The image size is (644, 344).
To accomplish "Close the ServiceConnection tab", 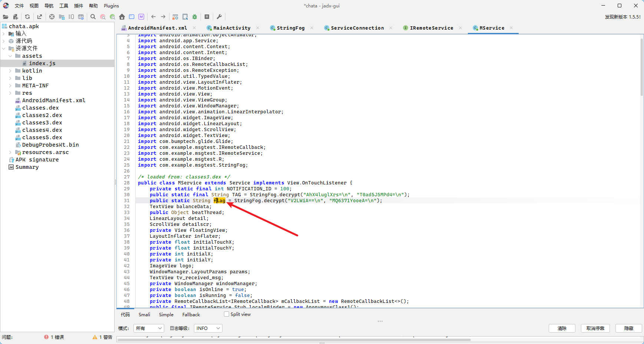I will (x=391, y=28).
